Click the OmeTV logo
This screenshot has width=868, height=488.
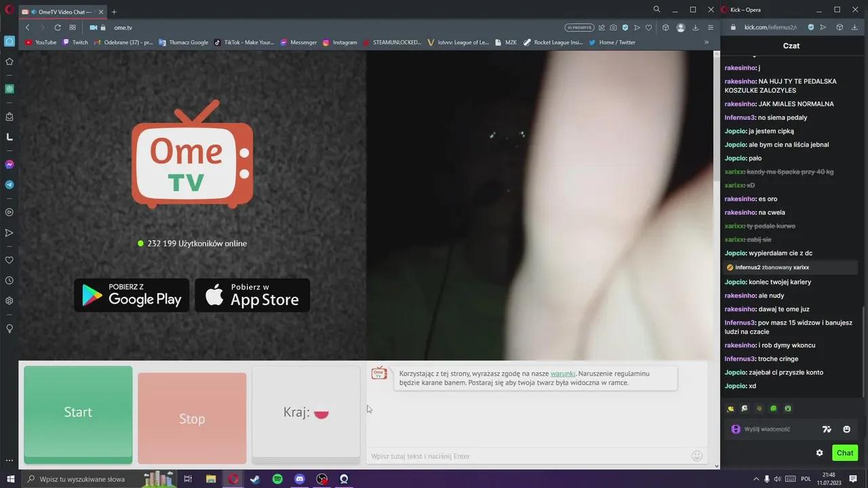[x=193, y=154]
